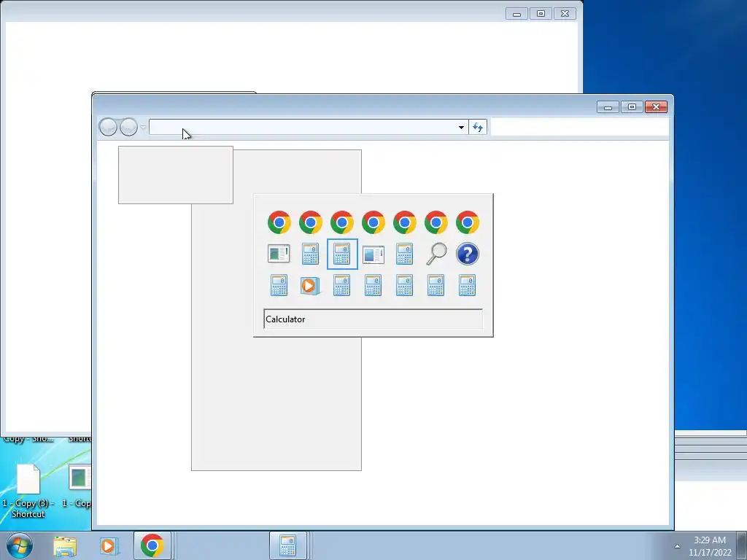Click the "Calculator" label in the task switcher

[285, 319]
